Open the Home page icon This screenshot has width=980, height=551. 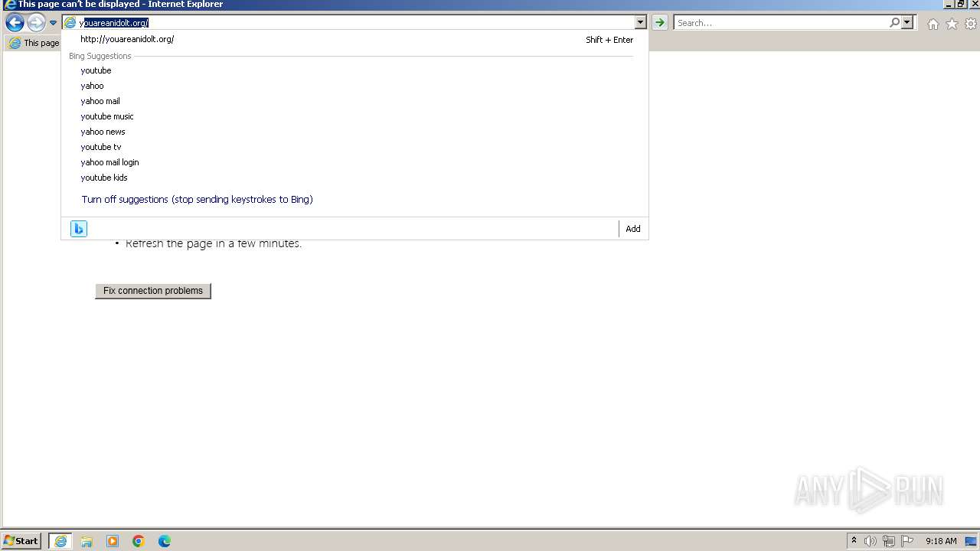(x=933, y=24)
